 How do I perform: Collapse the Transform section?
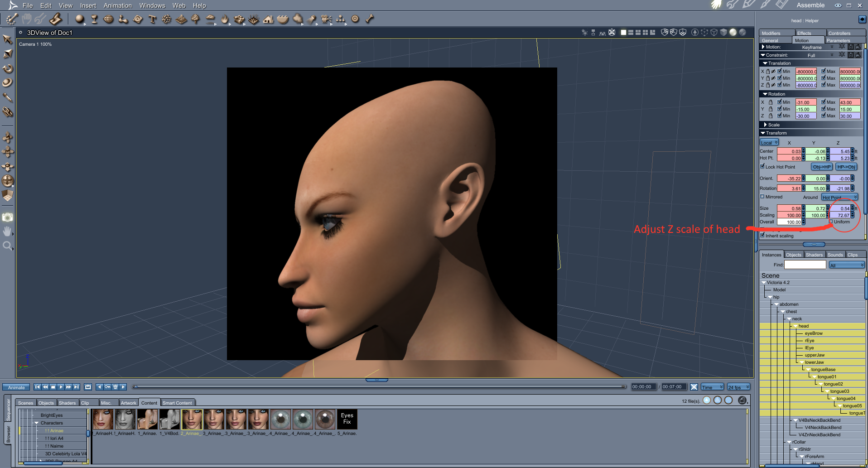[x=763, y=133]
